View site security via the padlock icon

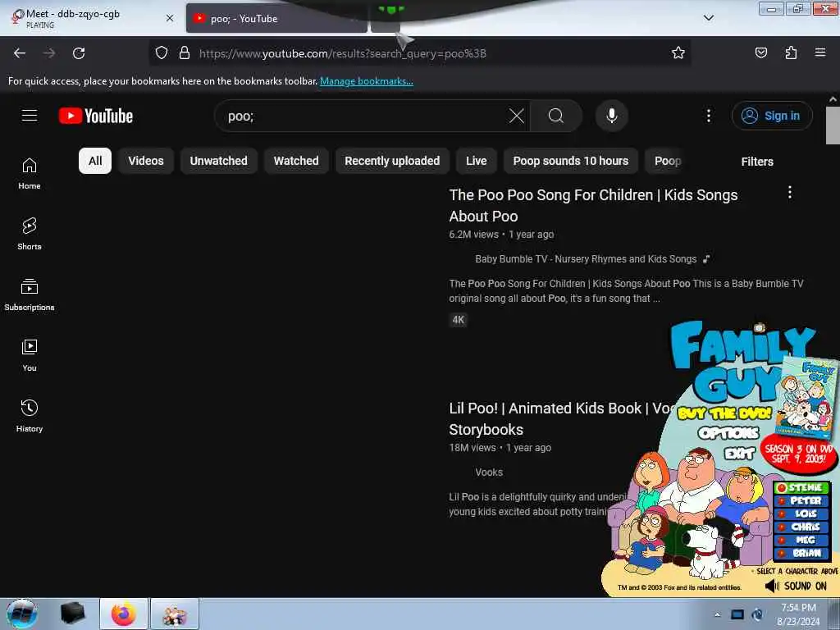point(185,53)
